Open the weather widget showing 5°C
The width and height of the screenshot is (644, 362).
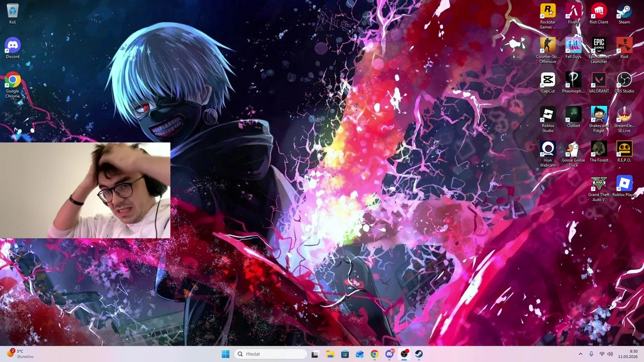(20, 354)
